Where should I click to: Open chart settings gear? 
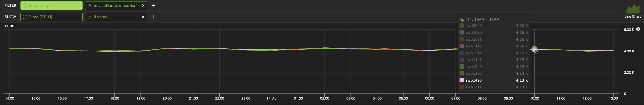(x=638, y=29)
